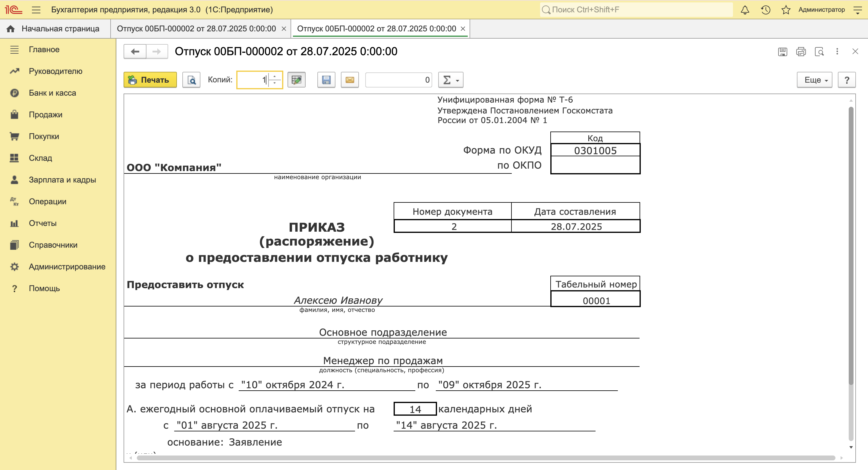
Task: Open the three-dot more options menu
Action: click(x=837, y=52)
